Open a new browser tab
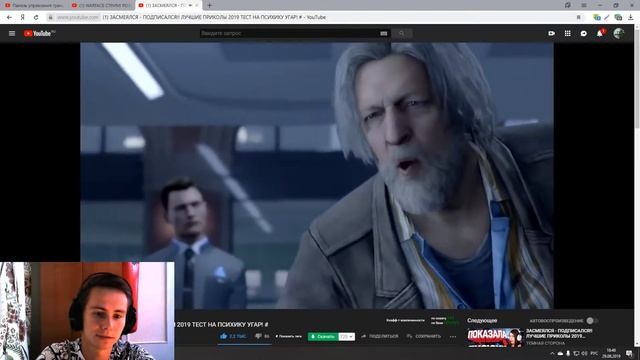640x360 pixels. coord(209,5)
